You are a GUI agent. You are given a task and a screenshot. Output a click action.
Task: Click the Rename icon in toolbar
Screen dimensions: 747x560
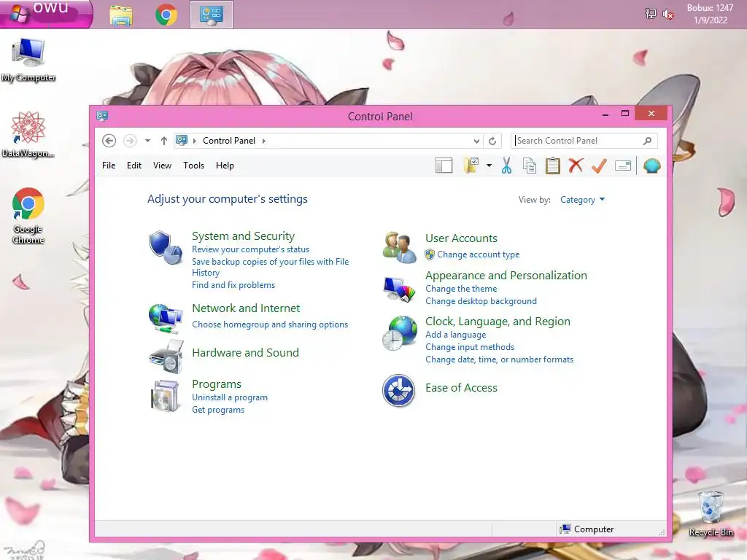tap(623, 166)
